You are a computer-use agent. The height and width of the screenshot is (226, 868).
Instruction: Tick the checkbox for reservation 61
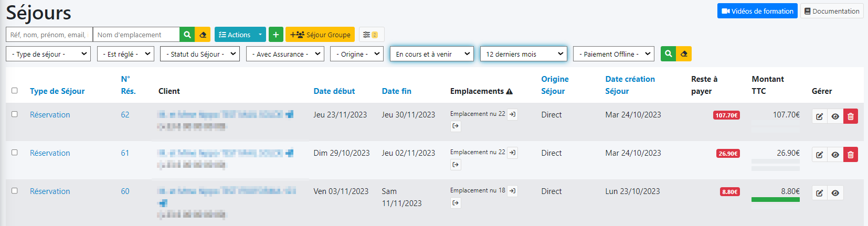(15, 153)
